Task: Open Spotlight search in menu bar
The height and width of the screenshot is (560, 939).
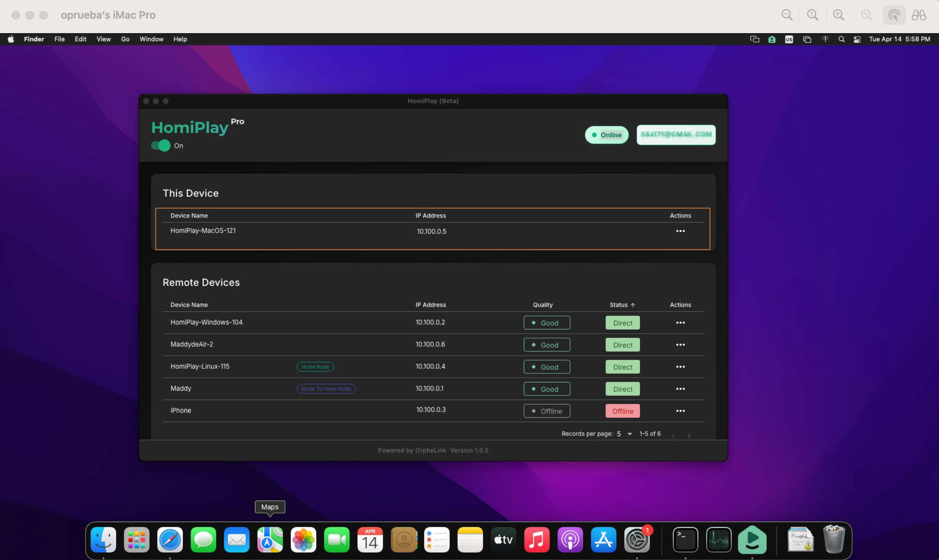Action: click(841, 39)
